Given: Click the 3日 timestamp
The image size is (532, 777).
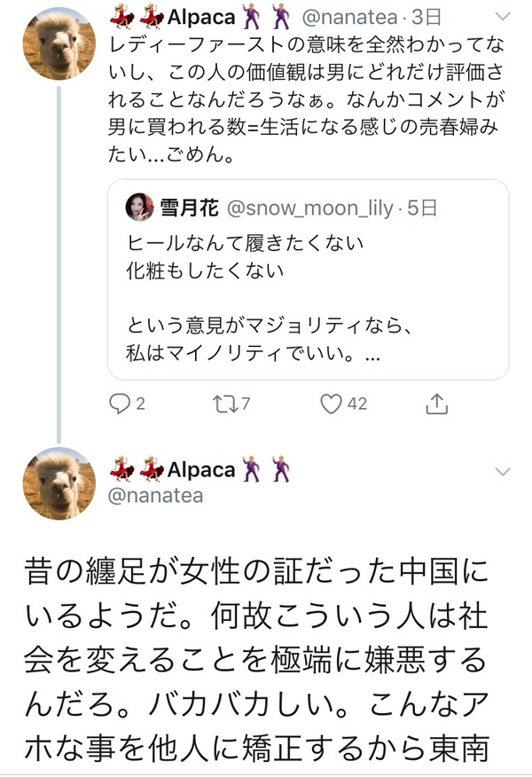Looking at the screenshot, I should [426, 18].
